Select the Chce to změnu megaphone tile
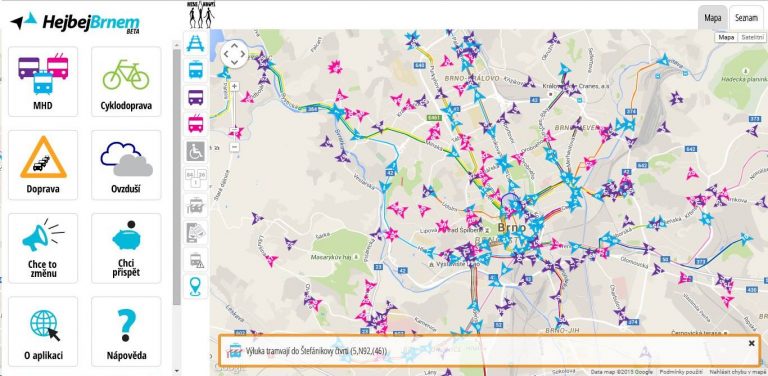 43,248
